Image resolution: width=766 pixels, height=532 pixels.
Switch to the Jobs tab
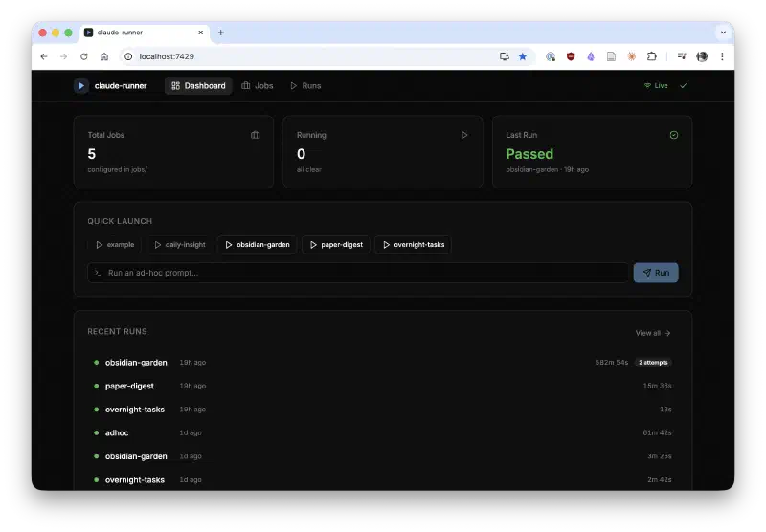[258, 86]
